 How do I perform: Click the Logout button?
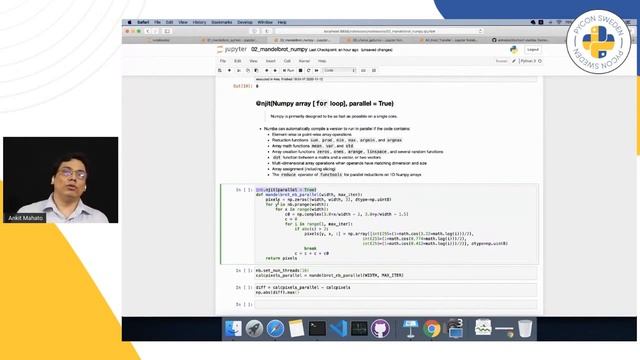(x=533, y=49)
